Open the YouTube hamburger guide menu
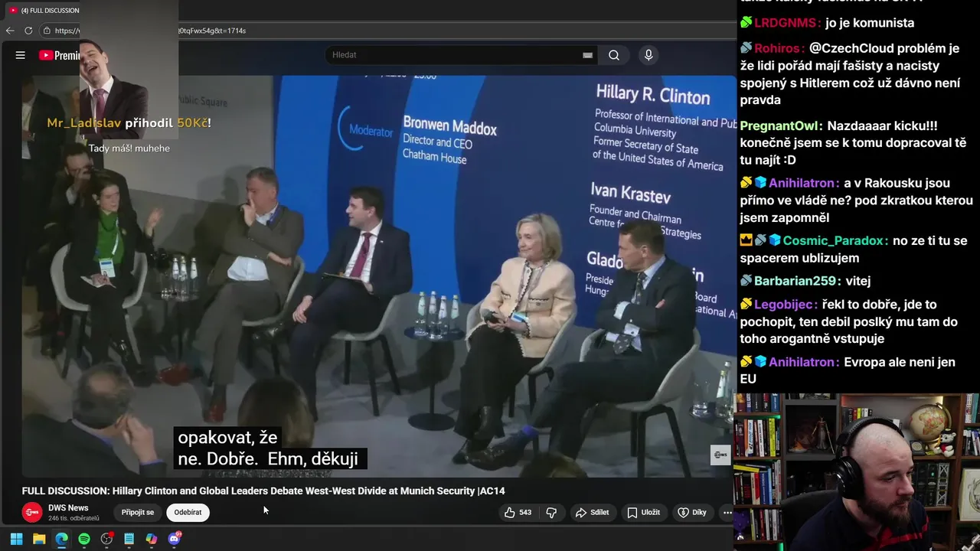Screen dimensions: 980x551 click(x=21, y=55)
